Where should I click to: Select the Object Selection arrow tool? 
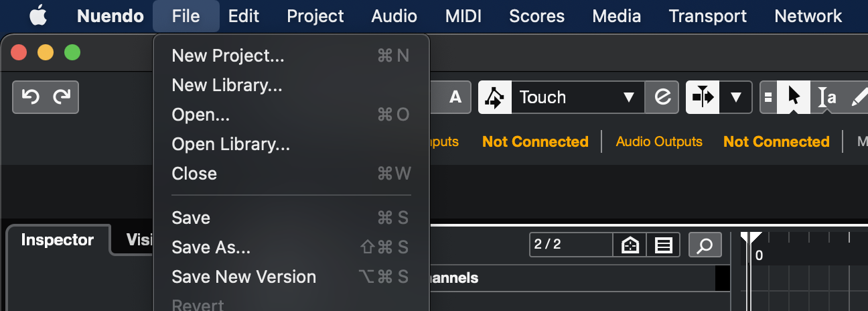coord(794,97)
